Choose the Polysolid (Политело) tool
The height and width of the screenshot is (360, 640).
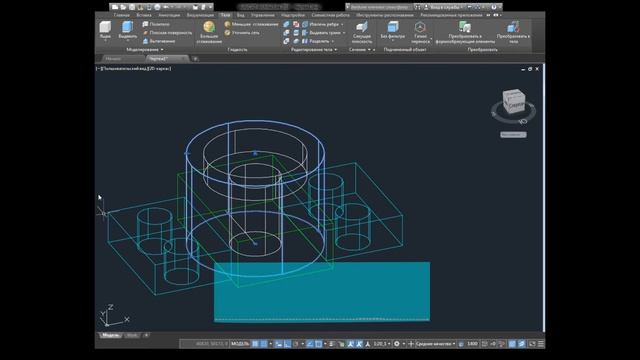(156, 24)
